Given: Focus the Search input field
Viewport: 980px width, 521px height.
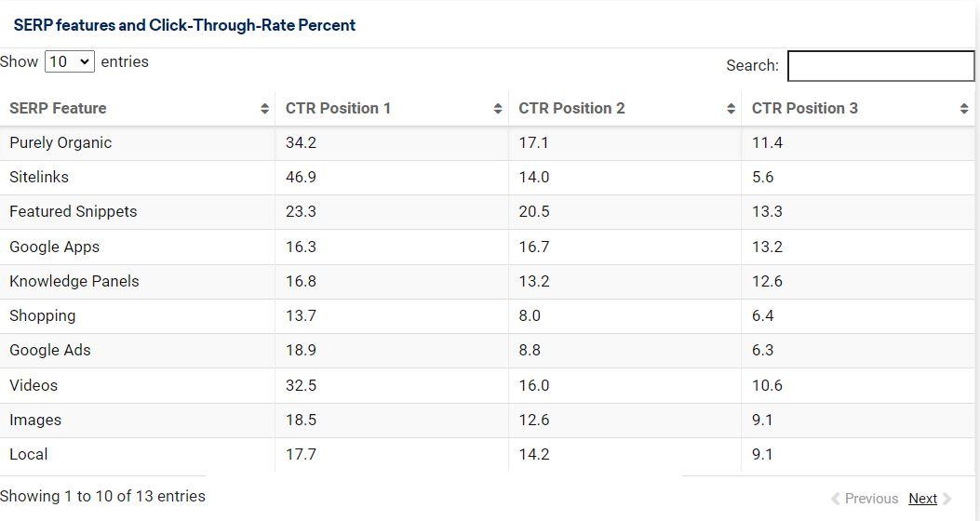Looking at the screenshot, I should [x=880, y=65].
